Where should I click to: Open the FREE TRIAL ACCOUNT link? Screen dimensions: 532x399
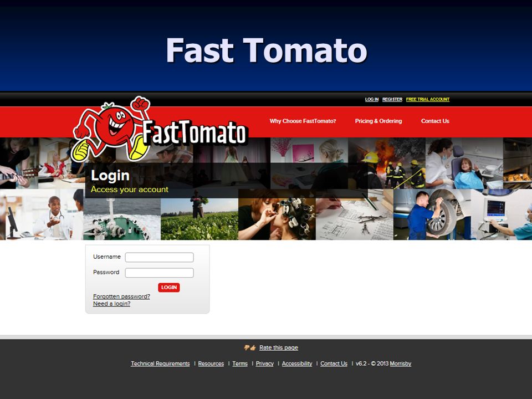(427, 99)
